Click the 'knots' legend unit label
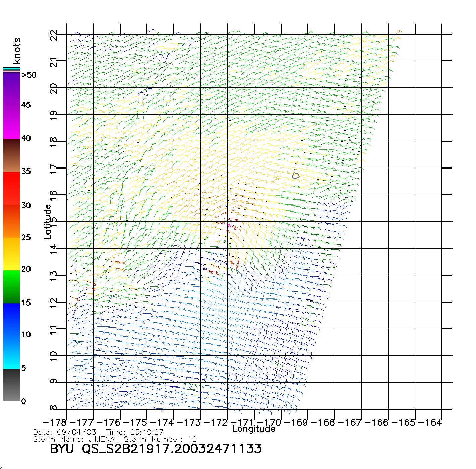Screen dimensions: 476x469 click(16, 51)
